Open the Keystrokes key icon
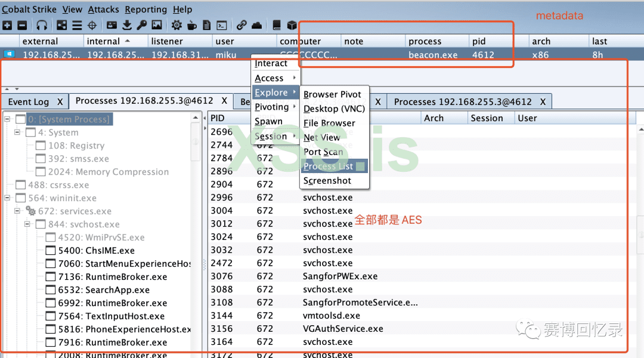The image size is (644, 358). [142, 26]
